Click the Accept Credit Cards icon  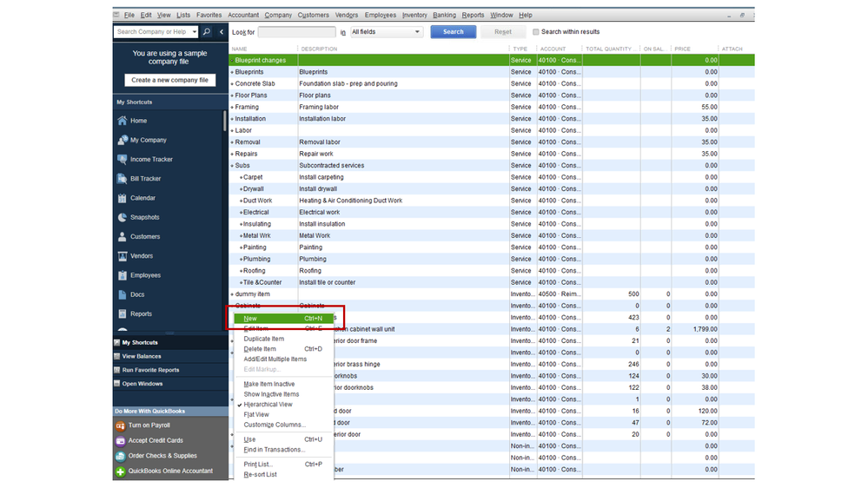[120, 441]
